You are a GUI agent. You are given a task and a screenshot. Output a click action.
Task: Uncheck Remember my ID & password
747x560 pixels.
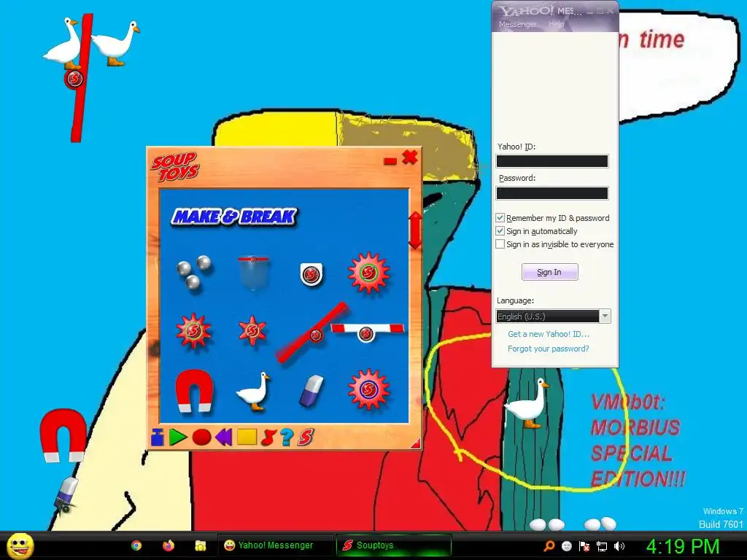(500, 217)
